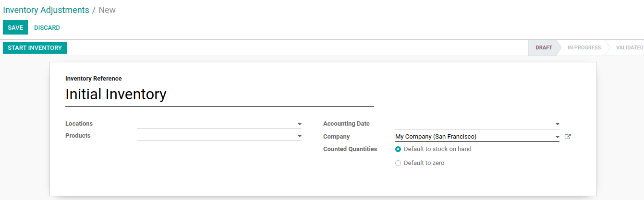Click the My Company (San Francisco) field
The width and height of the screenshot is (644, 200).
(473, 137)
